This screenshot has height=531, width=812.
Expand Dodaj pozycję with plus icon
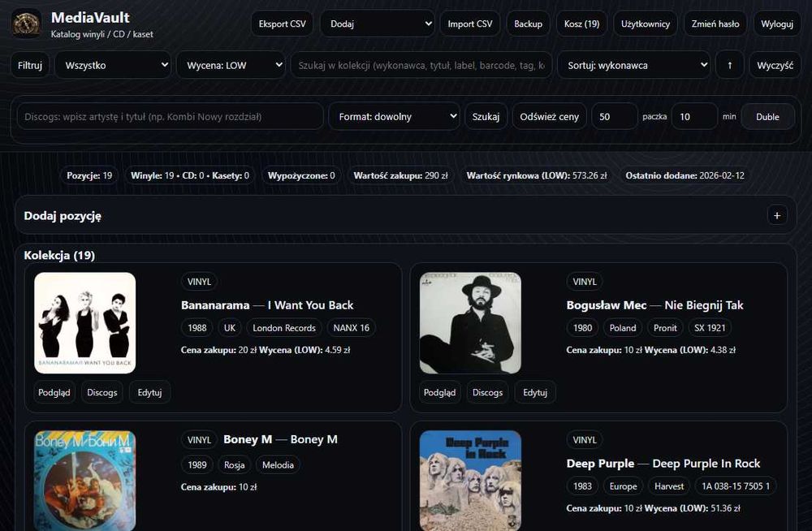tap(777, 215)
